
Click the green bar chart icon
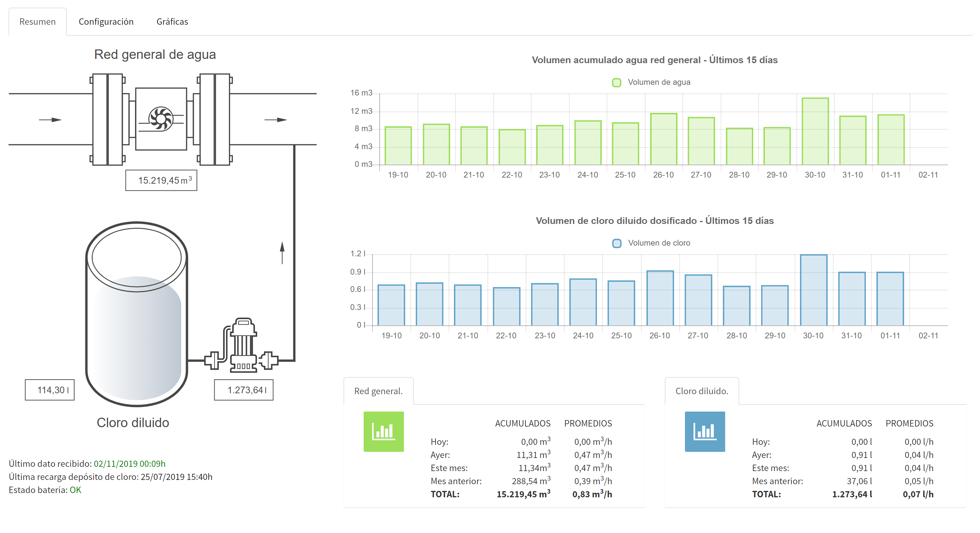coord(383,431)
